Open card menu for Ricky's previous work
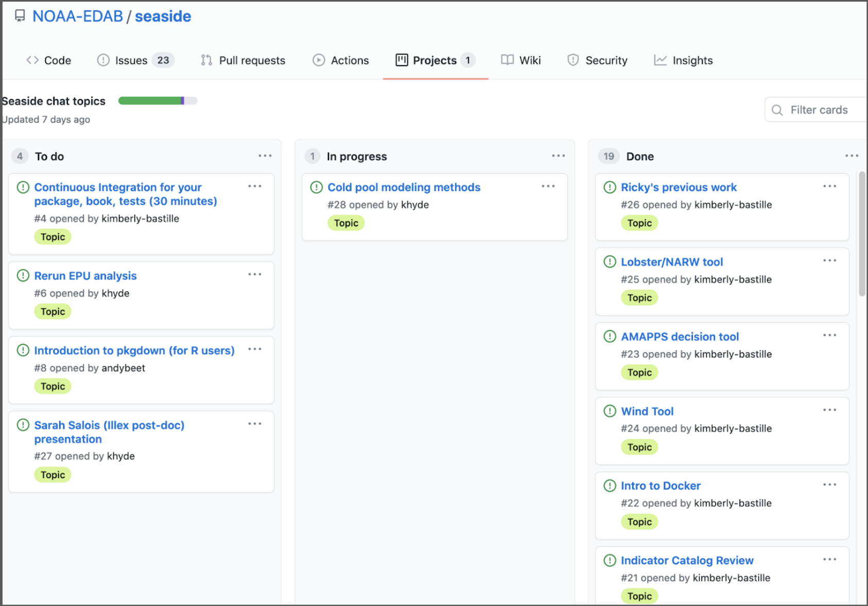The height and width of the screenshot is (606, 868). click(x=830, y=186)
